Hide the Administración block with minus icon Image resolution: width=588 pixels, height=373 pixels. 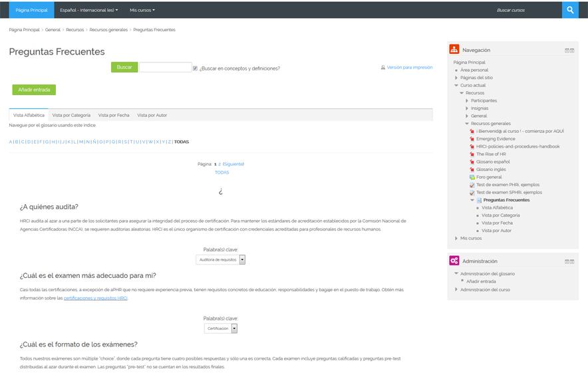(x=567, y=262)
